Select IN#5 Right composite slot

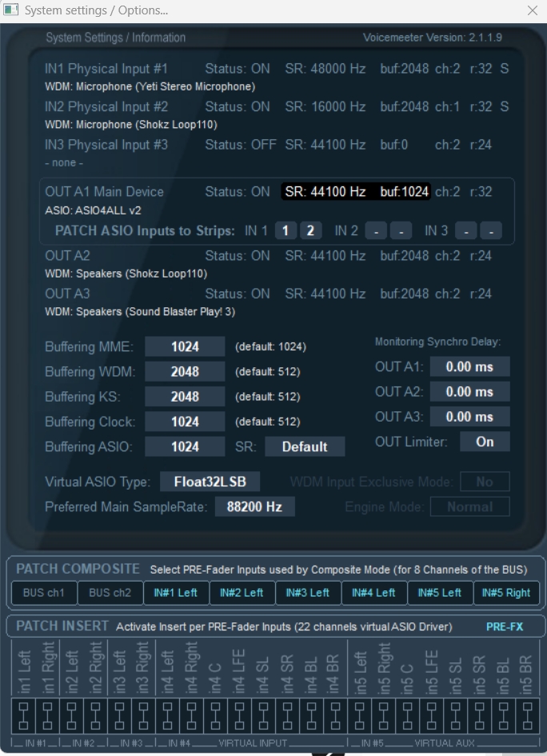pos(506,593)
